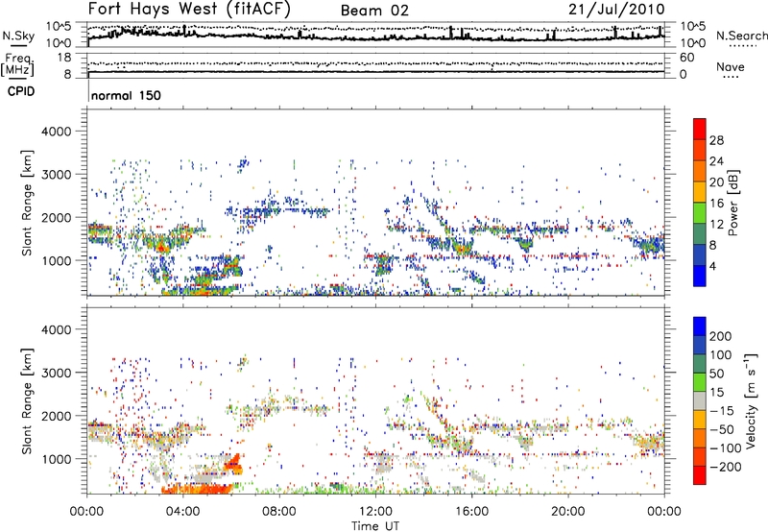This screenshot has width=768, height=532.
Task: Pick the yellow-orange 16–20 dB Power segment
Action: (x=700, y=192)
